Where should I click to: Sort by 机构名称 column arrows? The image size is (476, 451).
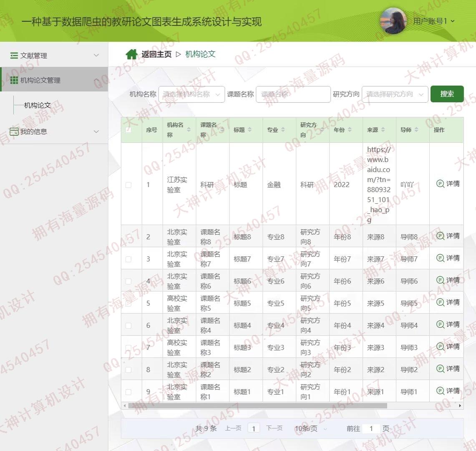coord(189,129)
